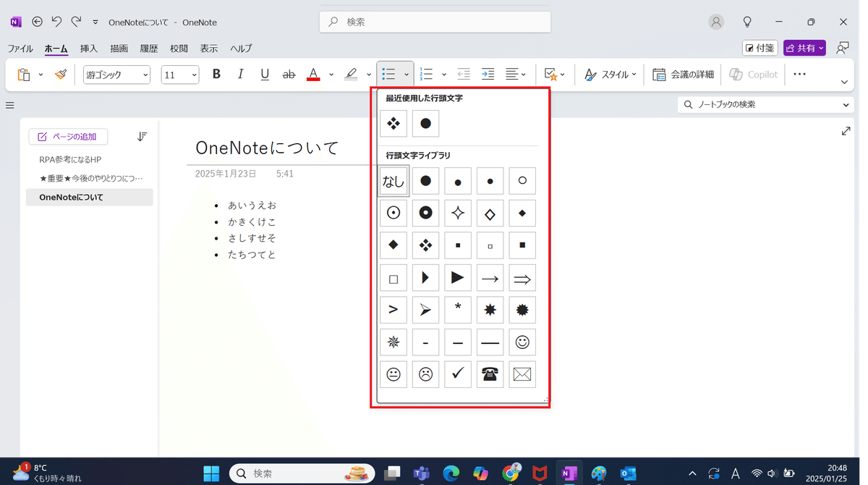The image size is (868, 485).
Task: Open the more commands ellipsis
Action: click(x=799, y=75)
